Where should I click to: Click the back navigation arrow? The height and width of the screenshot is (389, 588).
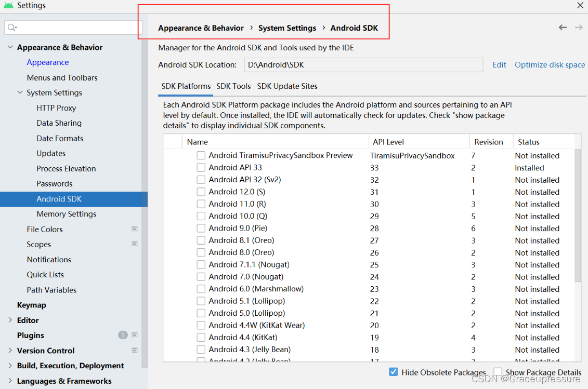(563, 28)
